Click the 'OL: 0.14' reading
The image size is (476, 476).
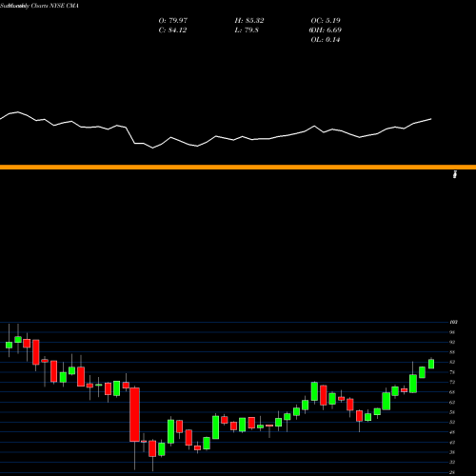point(326,40)
